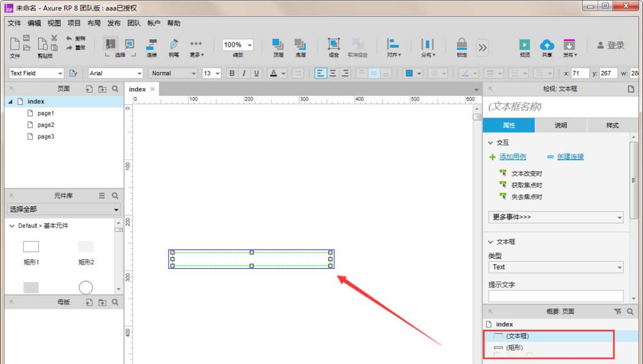This screenshot has height=364, width=643.
Task: Collapse the index page tree node
Action: point(10,102)
